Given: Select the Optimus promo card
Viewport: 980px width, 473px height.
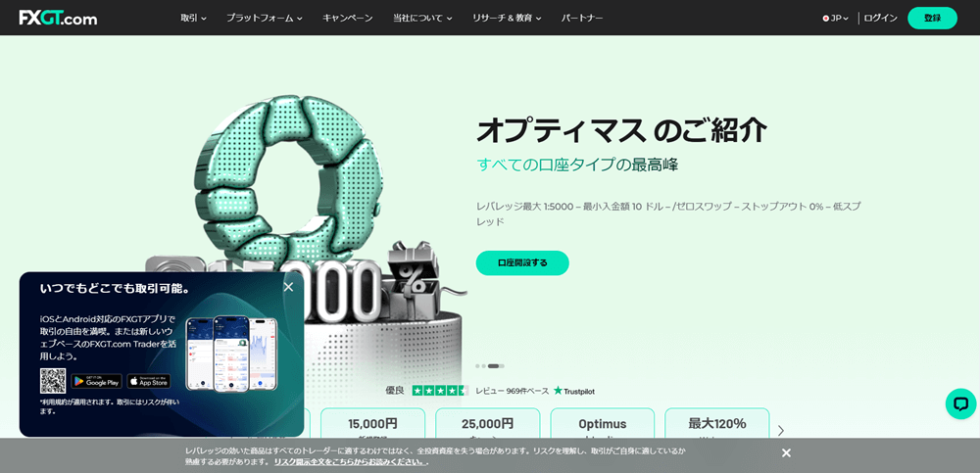Looking at the screenshot, I should [x=603, y=424].
